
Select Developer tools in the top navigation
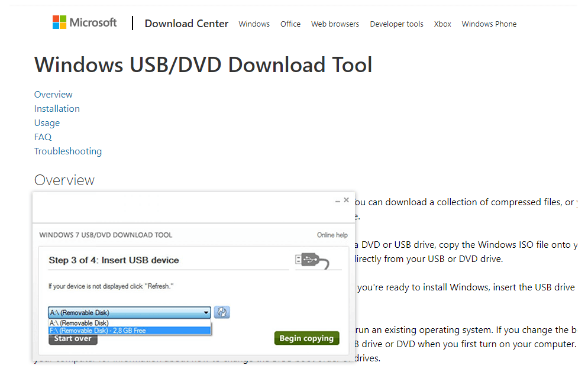pyautogui.click(x=396, y=24)
